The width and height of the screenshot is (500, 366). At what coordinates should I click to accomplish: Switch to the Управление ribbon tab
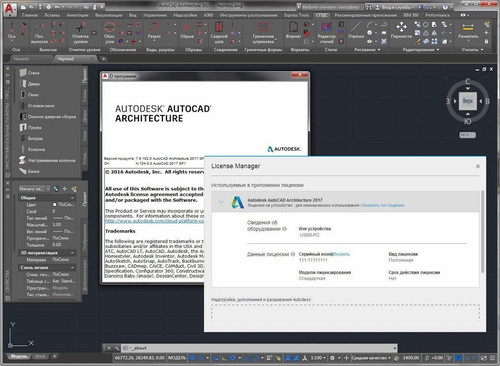coord(156,15)
